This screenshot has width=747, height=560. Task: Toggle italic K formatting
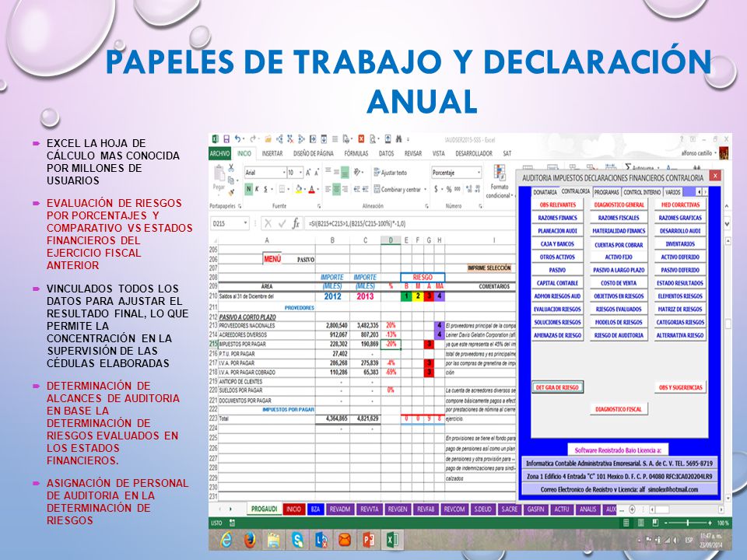point(257,189)
